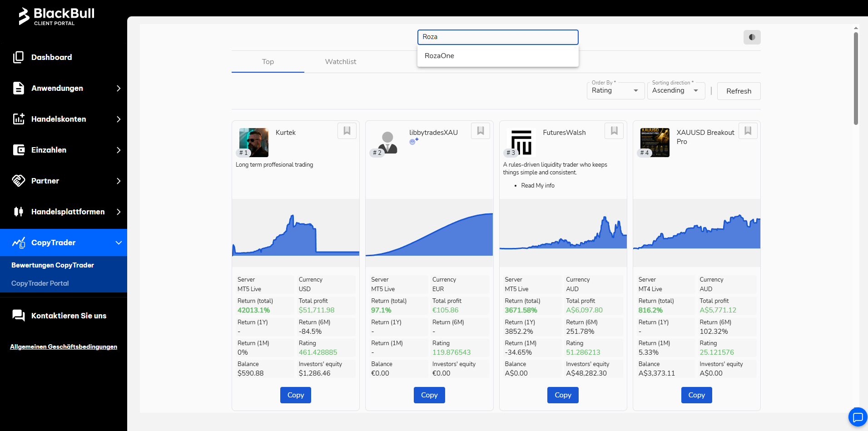This screenshot has height=431, width=868.
Task: Click the Handelsplattformen candlestick icon
Action: [19, 212]
